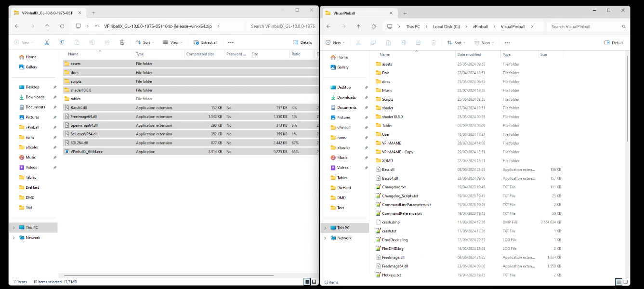Click the Copy icon in the VisualPinball window
Viewport: 644px width, 289px height.
pos(373,42)
